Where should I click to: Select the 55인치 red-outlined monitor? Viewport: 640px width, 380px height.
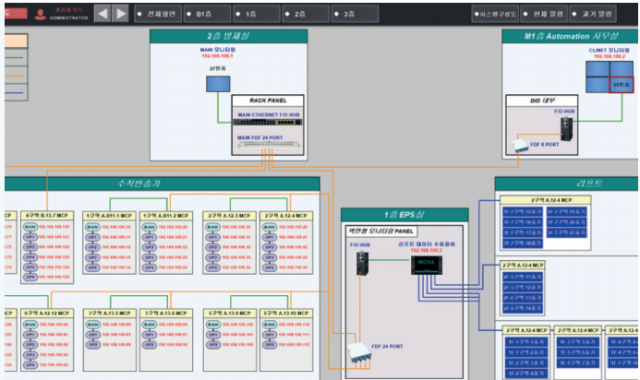[621, 85]
